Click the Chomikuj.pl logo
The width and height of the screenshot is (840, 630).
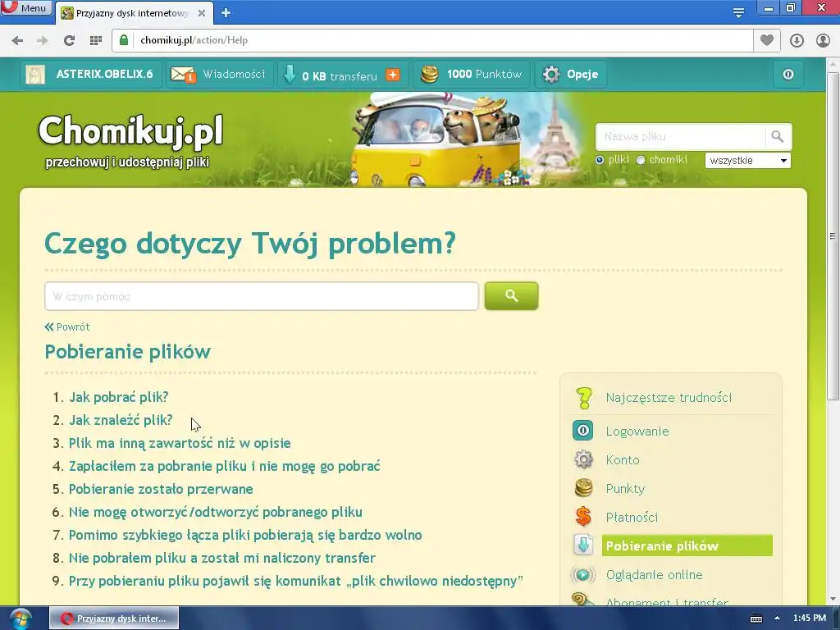130,130
